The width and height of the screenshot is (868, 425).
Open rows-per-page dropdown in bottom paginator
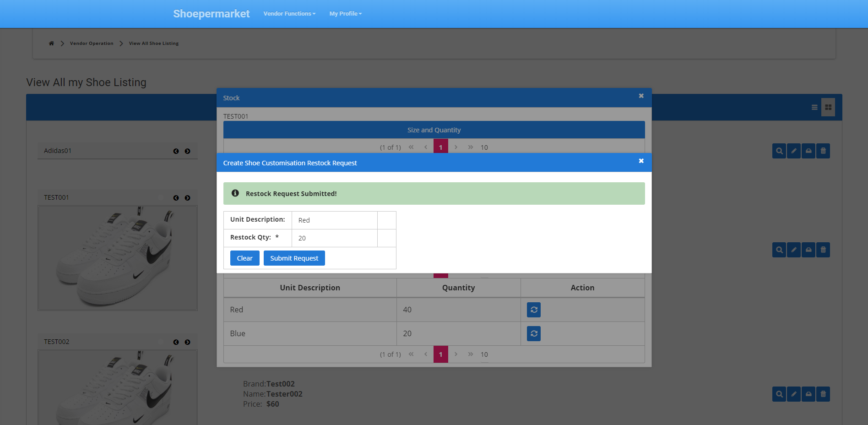484,354
